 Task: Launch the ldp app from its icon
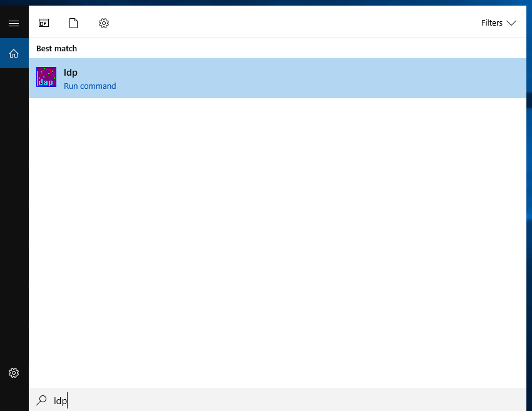point(46,77)
